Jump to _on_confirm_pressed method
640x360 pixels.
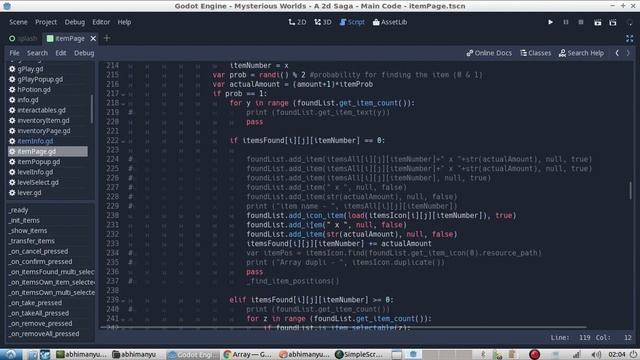[41, 262]
